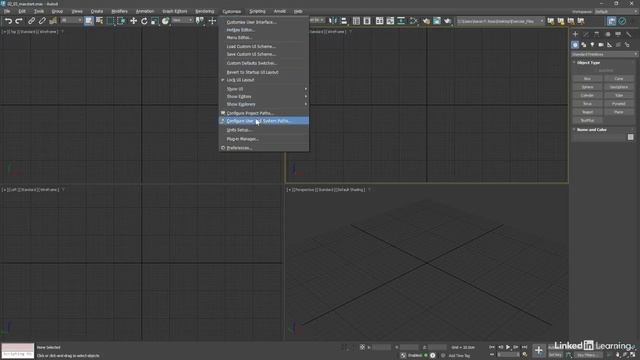The image size is (640, 360).
Task: Switch to the Hierarchy panel tab
Action: click(597, 34)
